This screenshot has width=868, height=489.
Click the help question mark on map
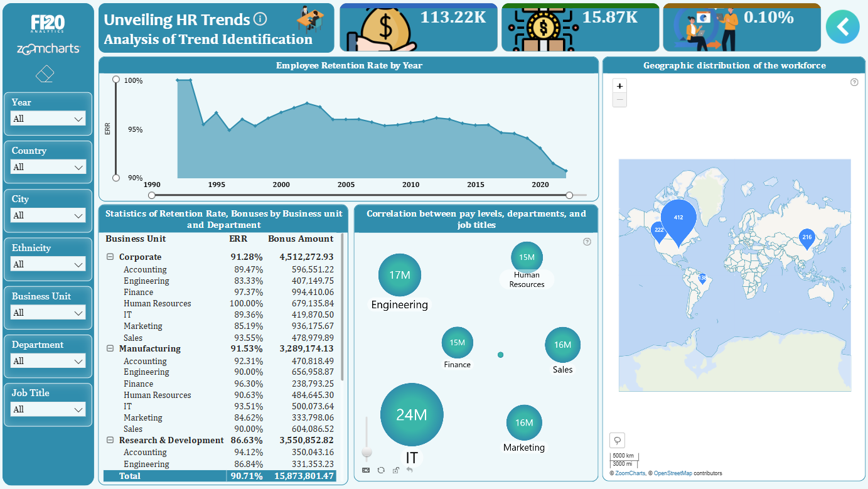point(854,82)
